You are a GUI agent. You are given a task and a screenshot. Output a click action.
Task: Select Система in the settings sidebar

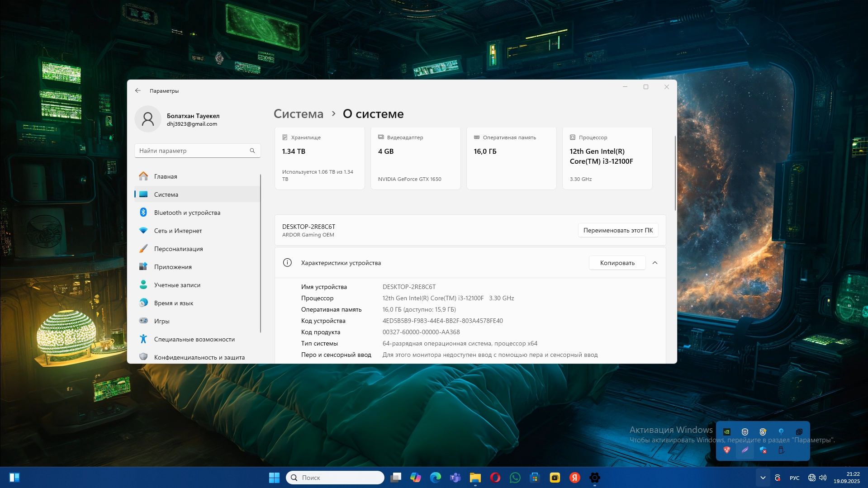197,194
